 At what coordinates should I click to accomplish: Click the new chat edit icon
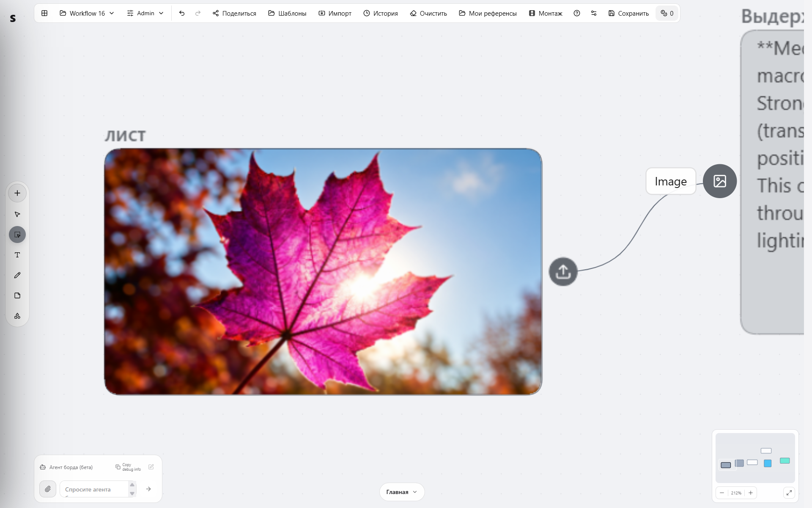pos(151,467)
